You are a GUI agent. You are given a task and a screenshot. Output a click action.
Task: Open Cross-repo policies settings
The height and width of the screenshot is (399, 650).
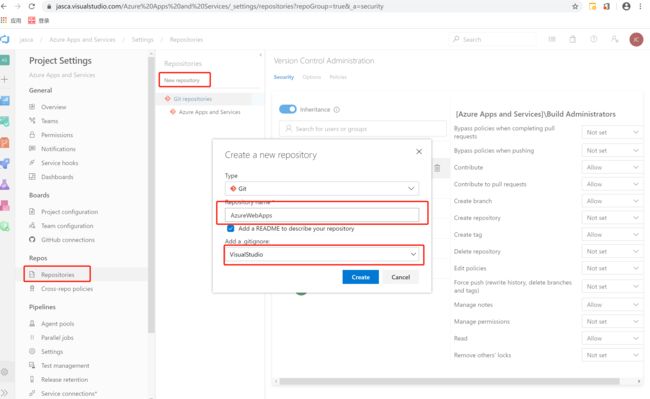(x=67, y=289)
